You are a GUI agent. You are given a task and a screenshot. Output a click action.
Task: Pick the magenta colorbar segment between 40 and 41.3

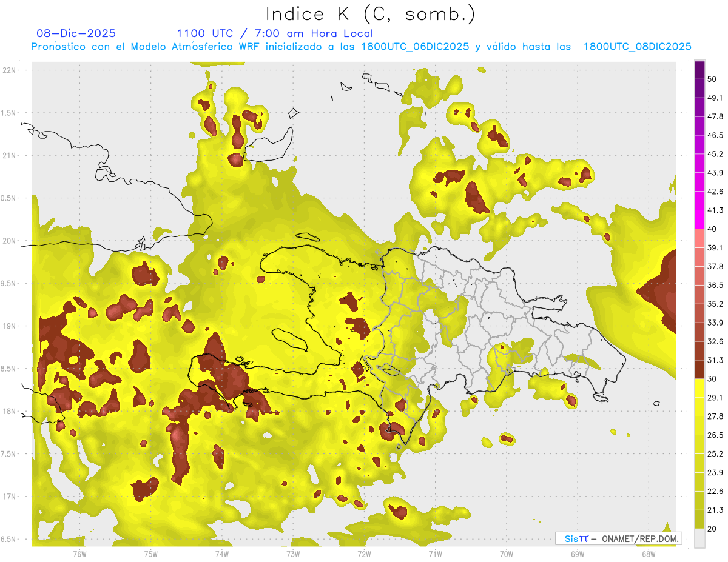click(699, 219)
